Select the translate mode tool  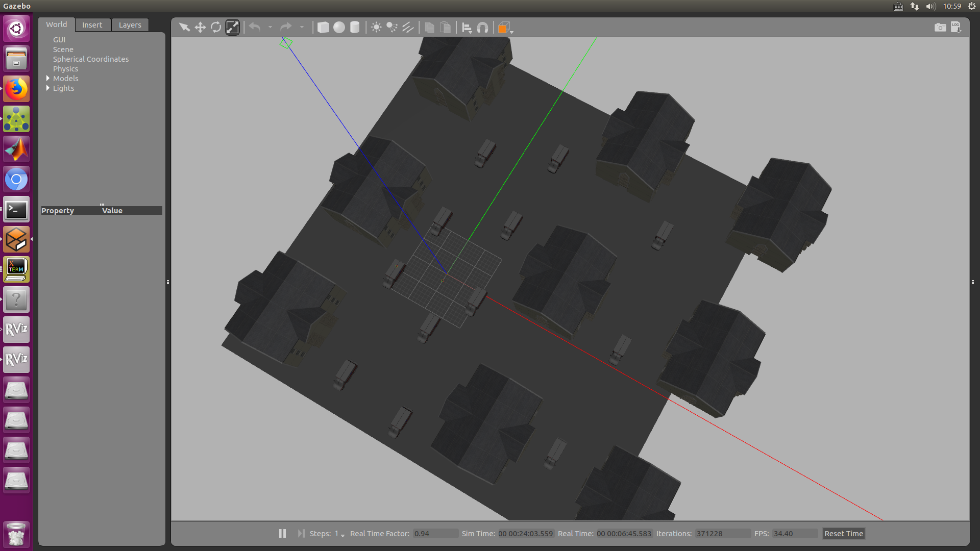pyautogui.click(x=200, y=28)
